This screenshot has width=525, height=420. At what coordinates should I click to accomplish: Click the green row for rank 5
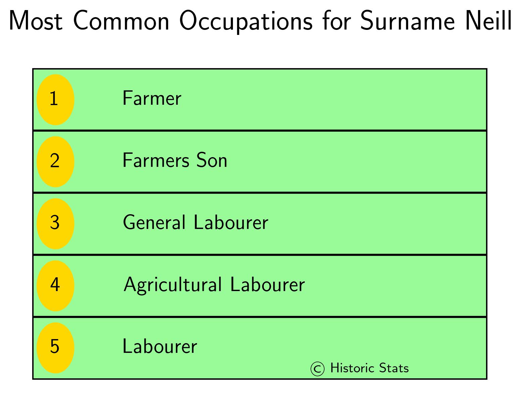260,348
